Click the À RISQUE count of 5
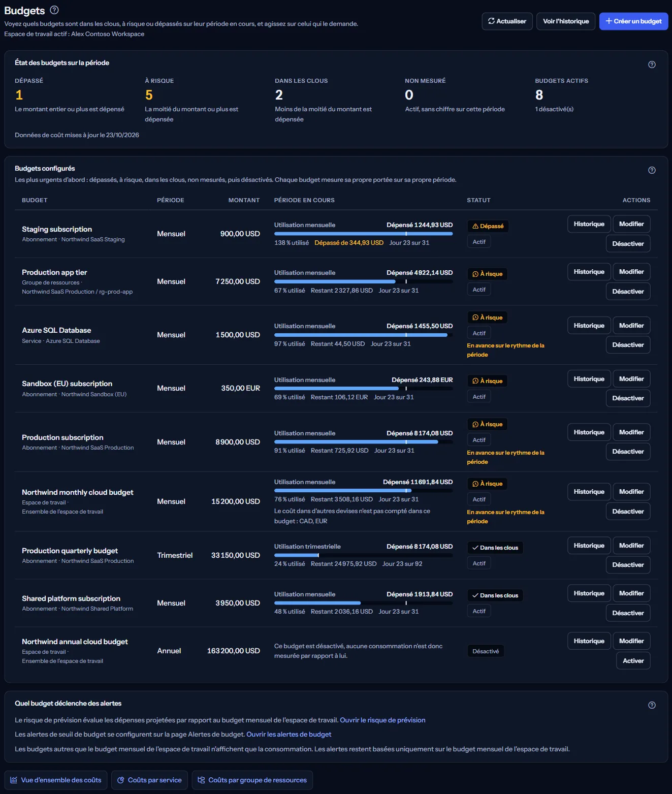The width and height of the screenshot is (672, 794). tap(149, 95)
